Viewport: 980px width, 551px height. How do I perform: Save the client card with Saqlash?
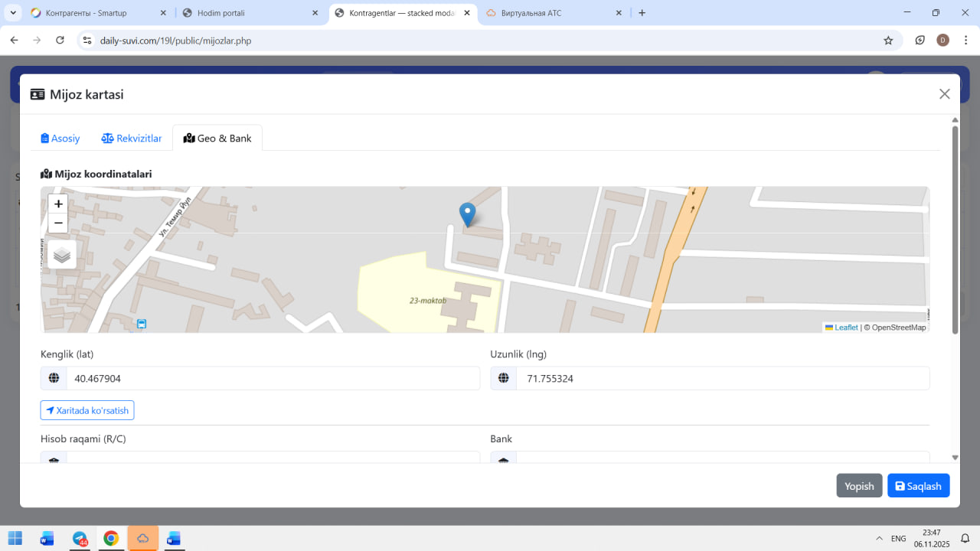(x=918, y=486)
